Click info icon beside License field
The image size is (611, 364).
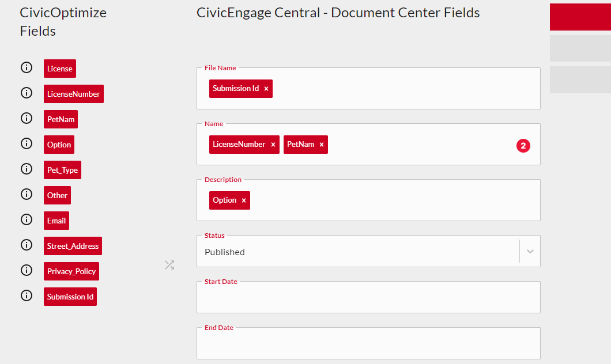click(26, 67)
